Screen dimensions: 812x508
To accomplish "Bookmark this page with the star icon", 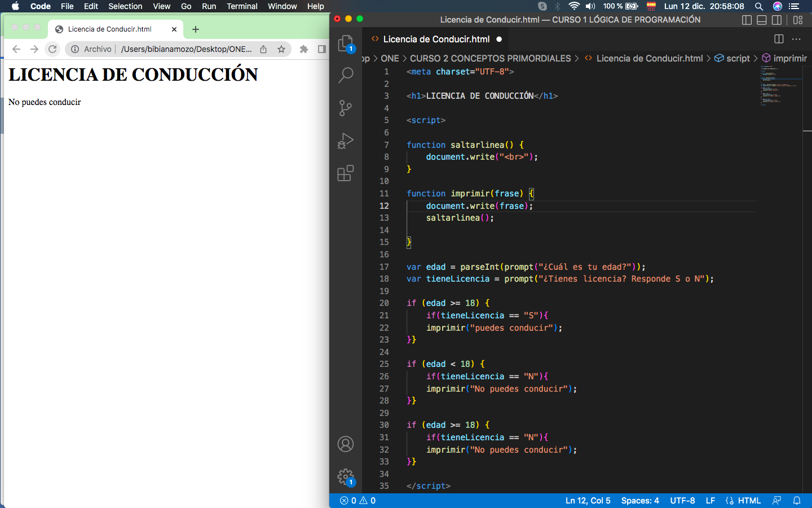I will pos(281,49).
